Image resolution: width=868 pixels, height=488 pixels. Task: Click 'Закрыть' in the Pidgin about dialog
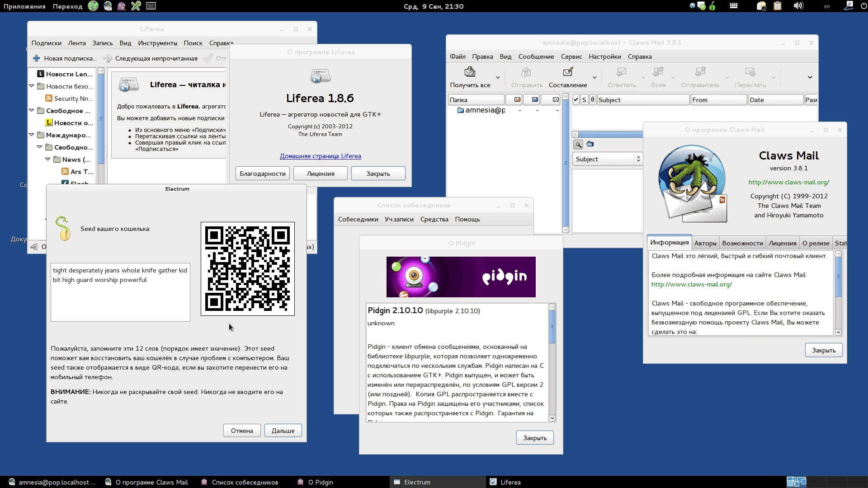click(x=535, y=438)
